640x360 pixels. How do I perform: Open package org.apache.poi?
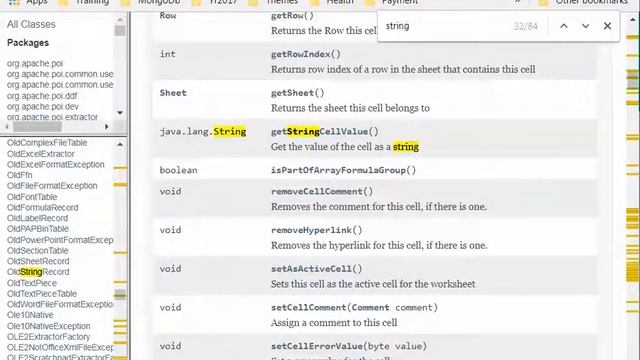coord(35,63)
